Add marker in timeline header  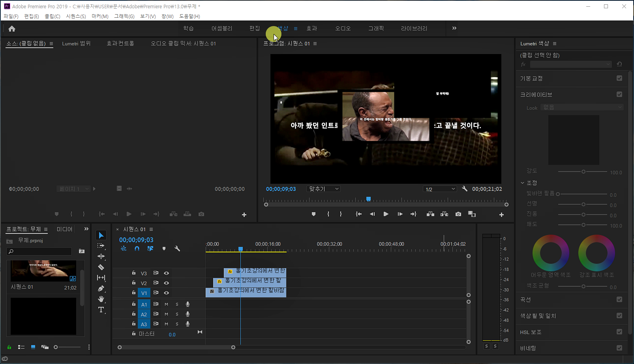[164, 248]
